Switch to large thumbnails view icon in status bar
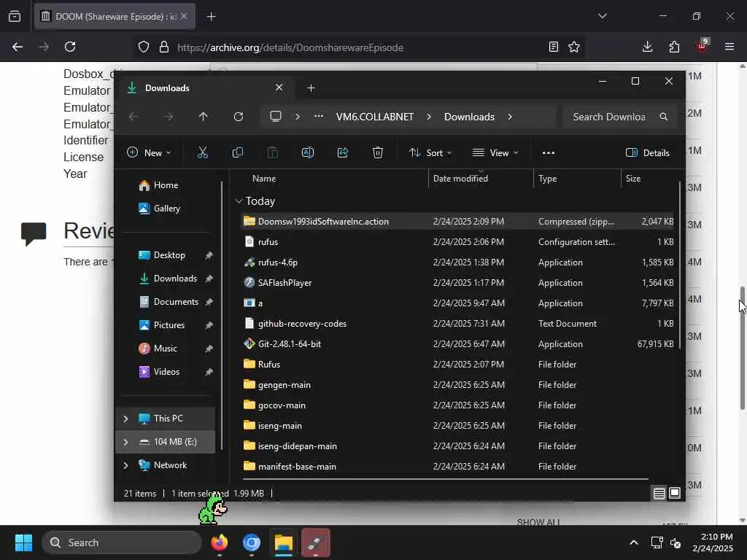The height and width of the screenshot is (560, 747). pyautogui.click(x=675, y=493)
